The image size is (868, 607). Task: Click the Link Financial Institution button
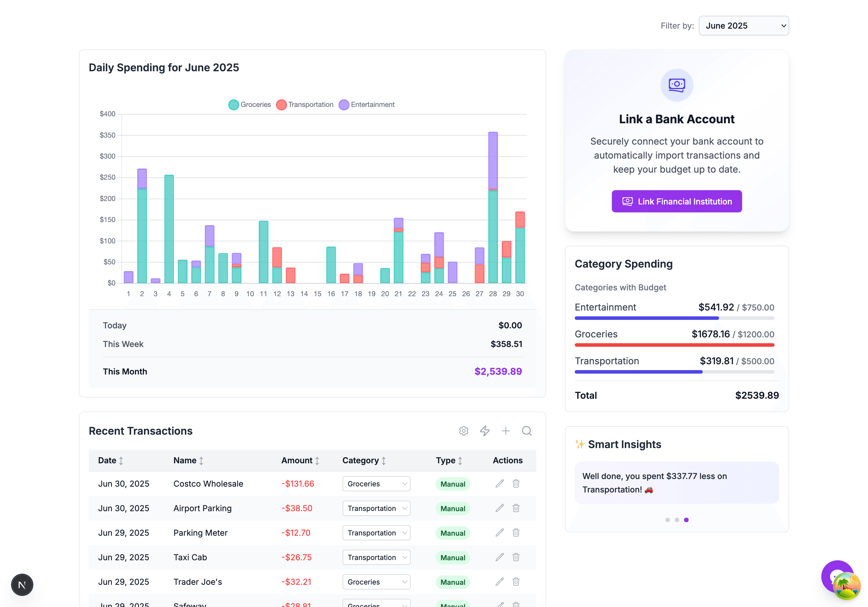(676, 201)
